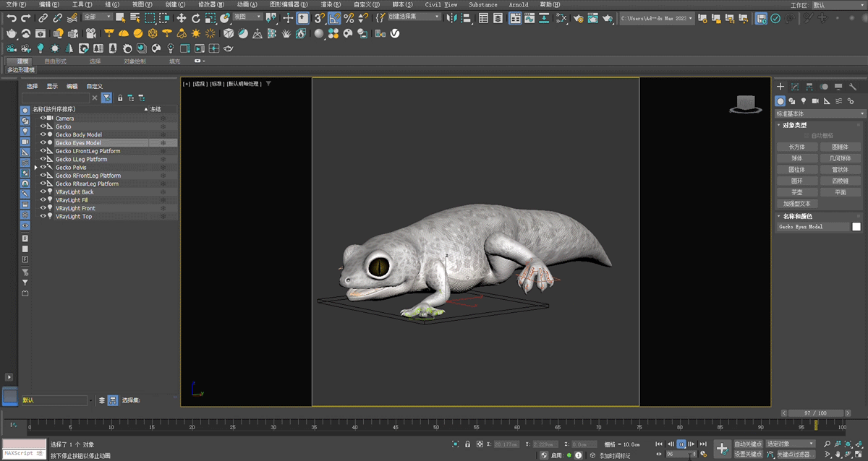Open the 标准基本体 geometry type dropdown

[820, 113]
